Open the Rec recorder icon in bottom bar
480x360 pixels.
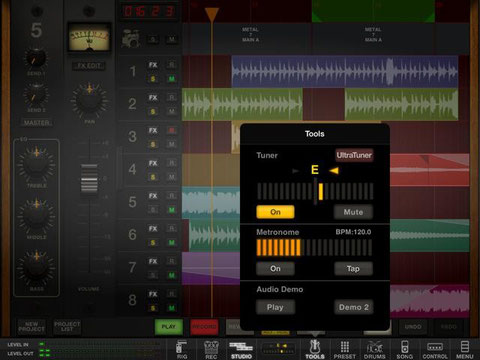[211, 349]
